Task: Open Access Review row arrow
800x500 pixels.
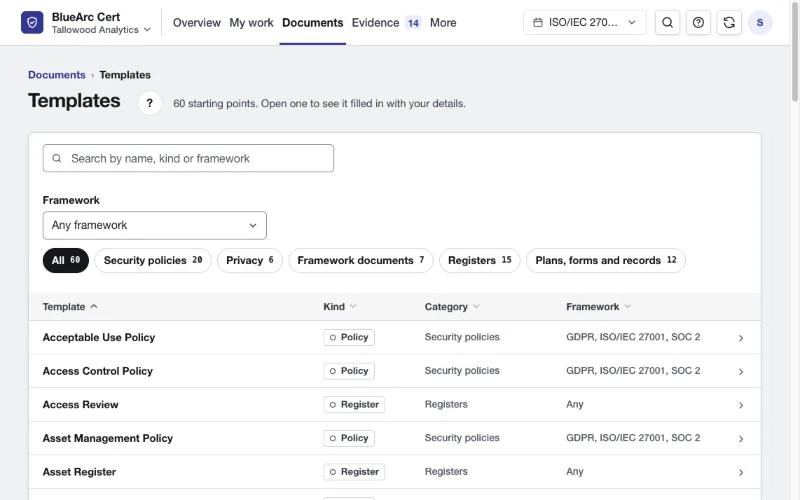Action: point(741,405)
